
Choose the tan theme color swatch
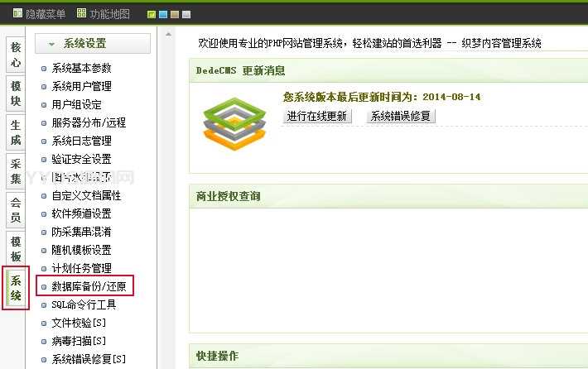pyautogui.click(x=175, y=15)
